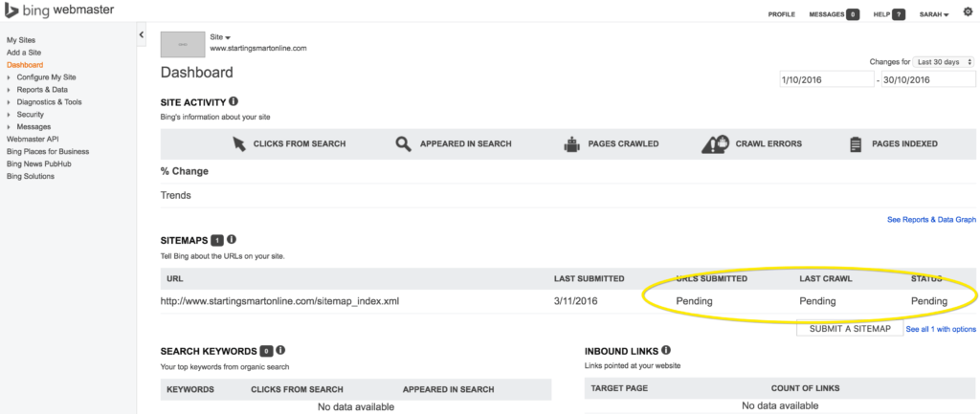
Task: Click the Keywords column header
Action: pyautogui.click(x=190, y=389)
